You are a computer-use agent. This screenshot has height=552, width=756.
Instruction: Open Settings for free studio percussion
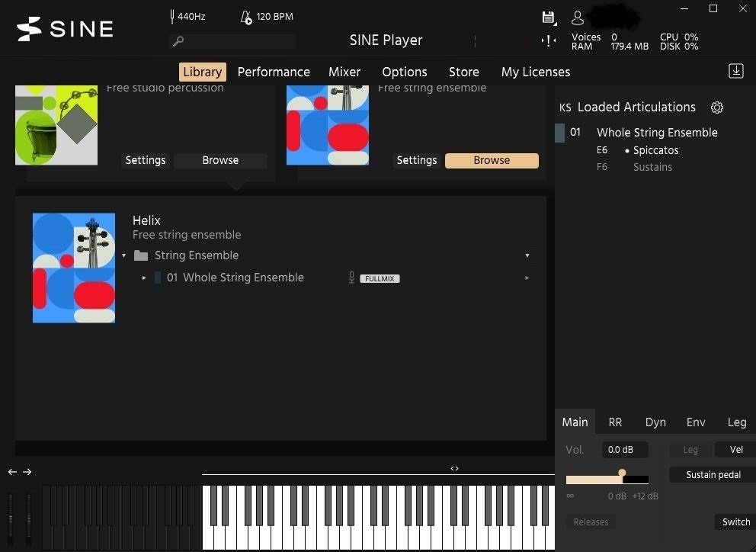coord(145,160)
